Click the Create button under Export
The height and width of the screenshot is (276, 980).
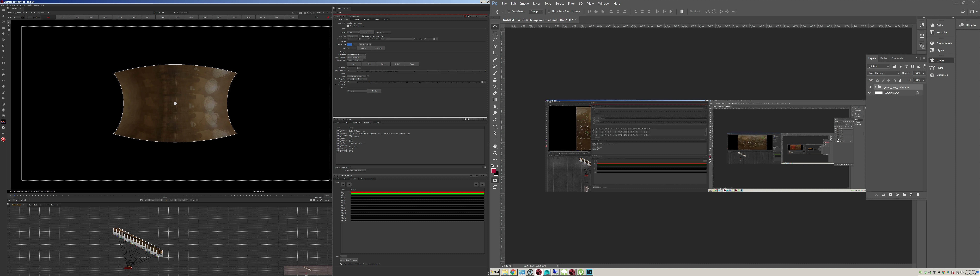(374, 91)
